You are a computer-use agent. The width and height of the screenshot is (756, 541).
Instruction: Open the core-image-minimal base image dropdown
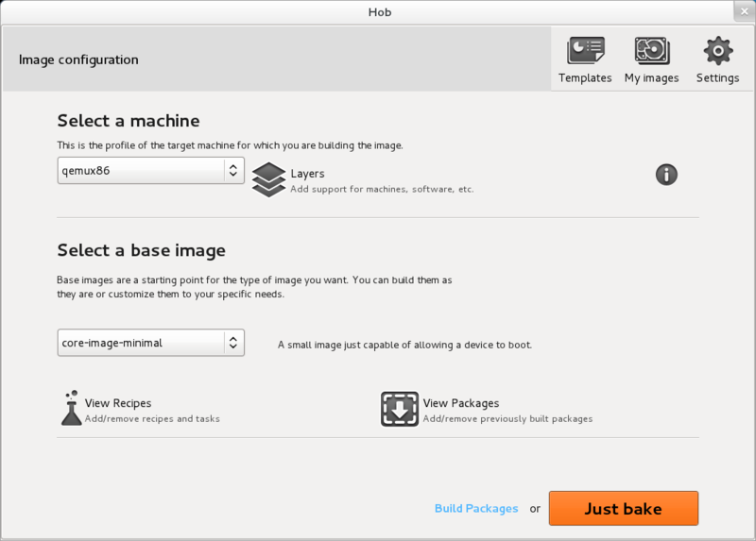click(140, 343)
